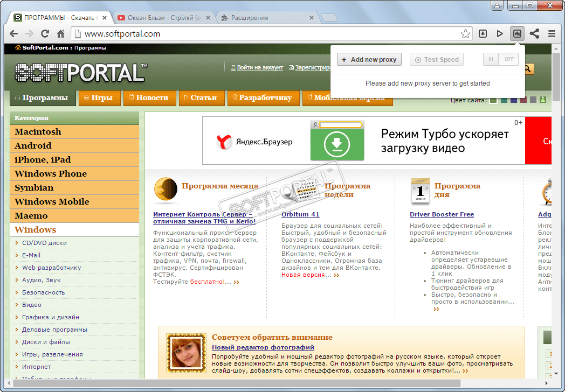Image resolution: width=565 pixels, height=392 pixels.
Task: Close the ПРОГРАММЫ - Скачать tab
Action: tap(105, 18)
